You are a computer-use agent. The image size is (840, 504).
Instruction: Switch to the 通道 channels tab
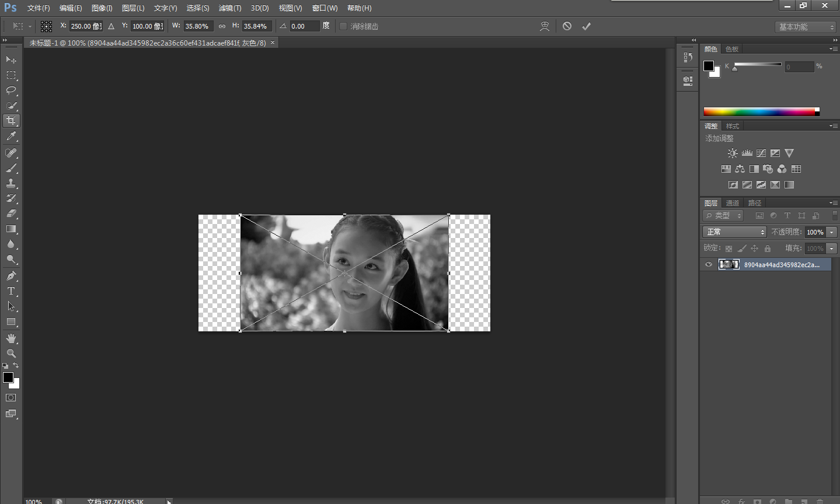click(x=733, y=203)
